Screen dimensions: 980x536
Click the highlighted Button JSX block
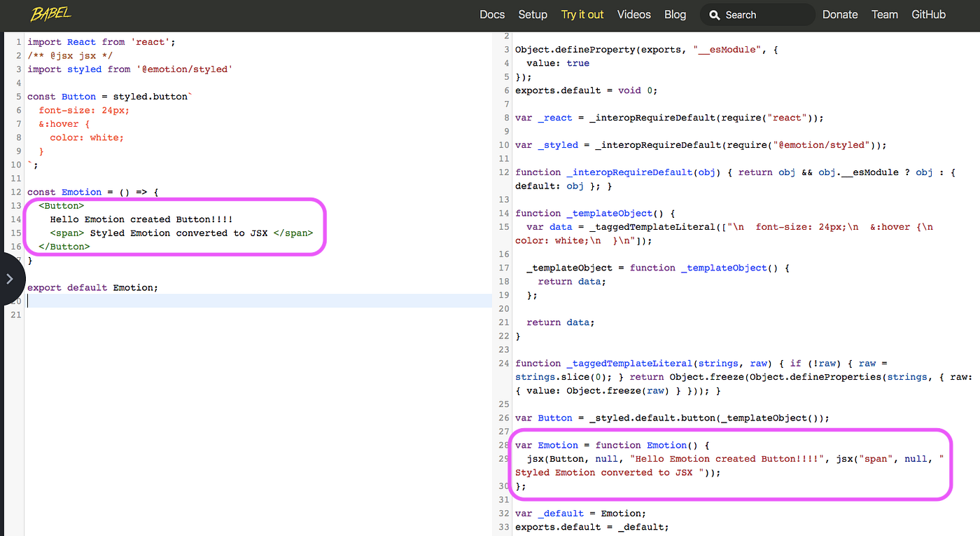175,226
